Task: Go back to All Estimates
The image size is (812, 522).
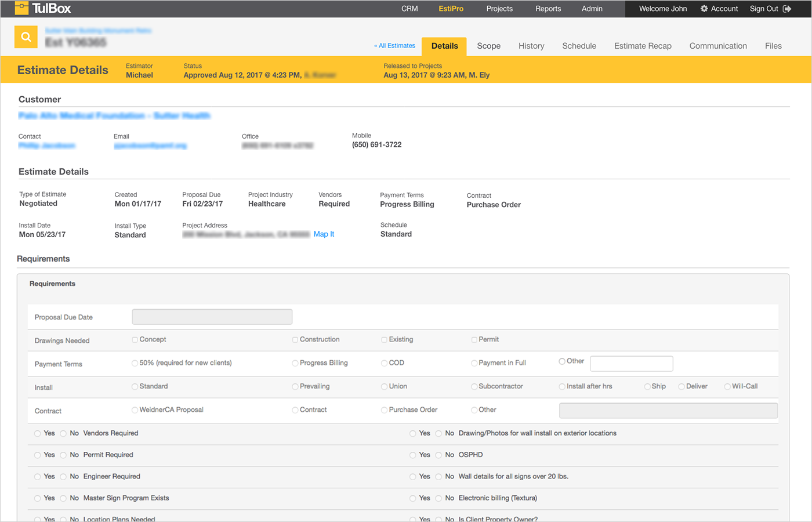Action: click(394, 46)
